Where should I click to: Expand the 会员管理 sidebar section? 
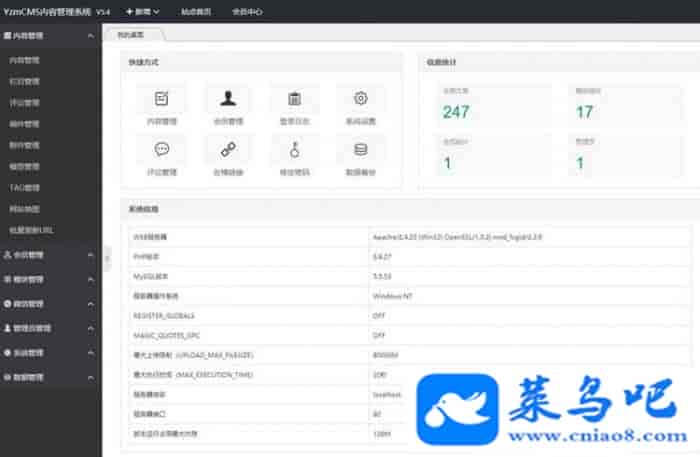pyautogui.click(x=50, y=255)
